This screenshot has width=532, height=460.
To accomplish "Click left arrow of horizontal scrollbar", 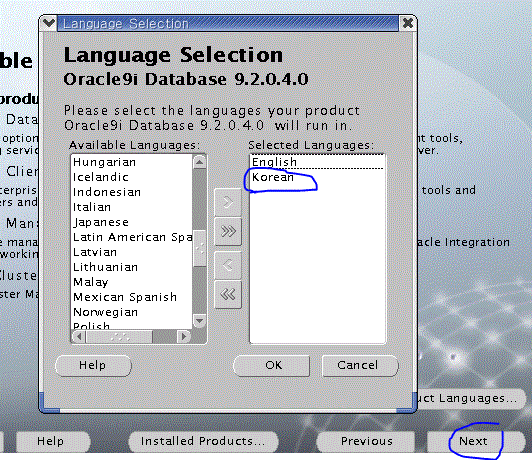I will 79,337.
